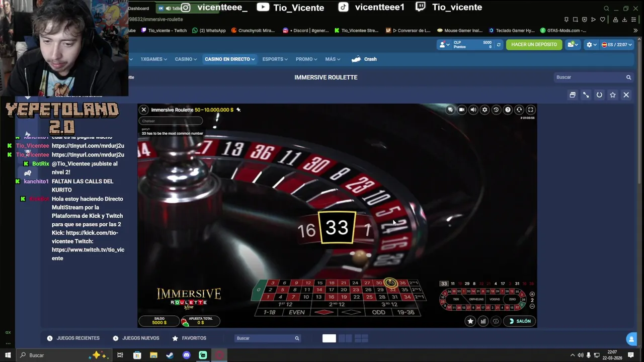This screenshot has height=362, width=644.
Task: Expand the CASINO menu
Action: (x=186, y=59)
